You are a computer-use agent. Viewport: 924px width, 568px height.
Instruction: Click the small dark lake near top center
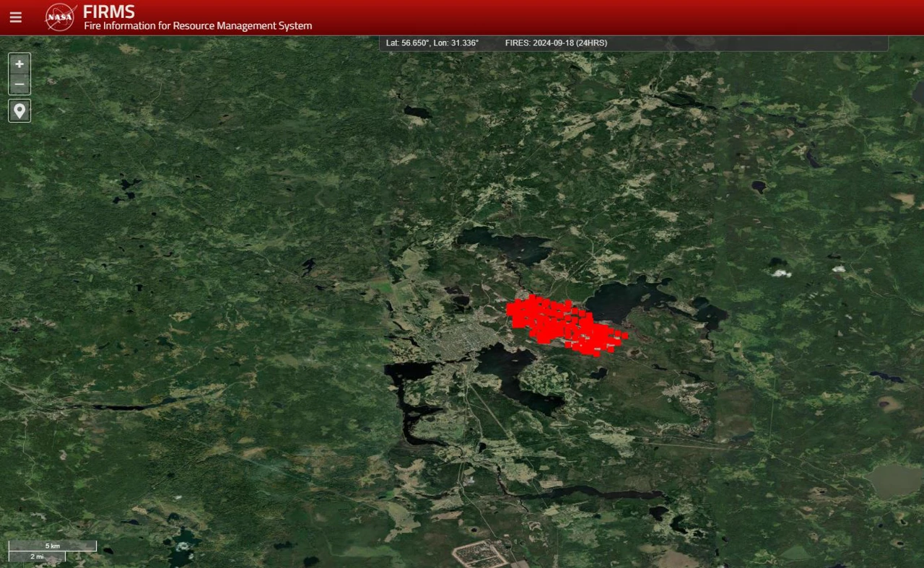417,112
